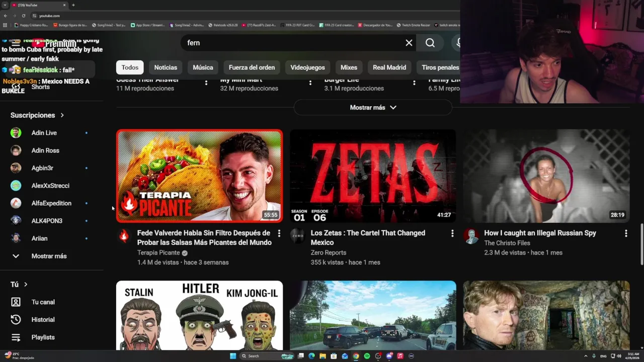Select the Fuerza del orden chip
This screenshot has height=362, width=644.
pyautogui.click(x=252, y=67)
